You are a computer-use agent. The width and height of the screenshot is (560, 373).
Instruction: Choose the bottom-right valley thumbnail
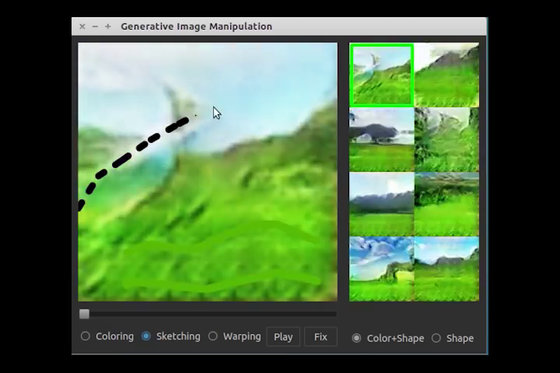pyautogui.click(x=447, y=269)
